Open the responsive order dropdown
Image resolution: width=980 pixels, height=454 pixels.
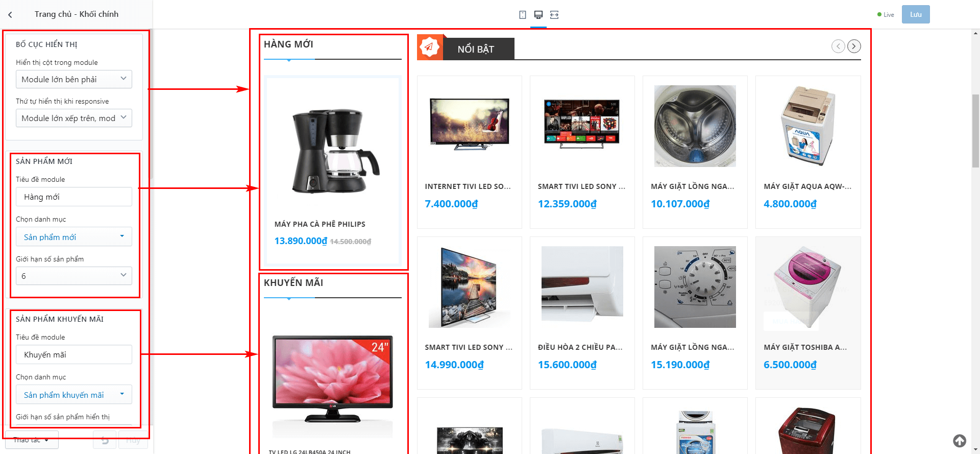(74, 118)
